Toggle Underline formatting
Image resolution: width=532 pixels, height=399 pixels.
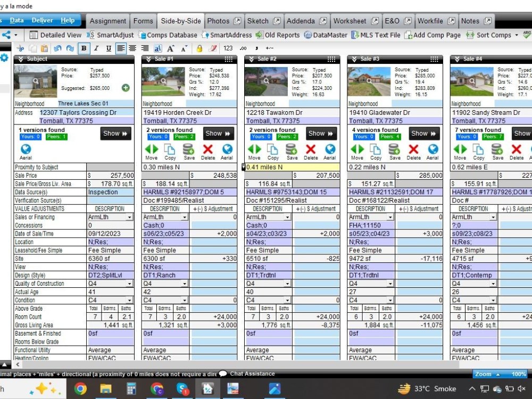pos(109,48)
